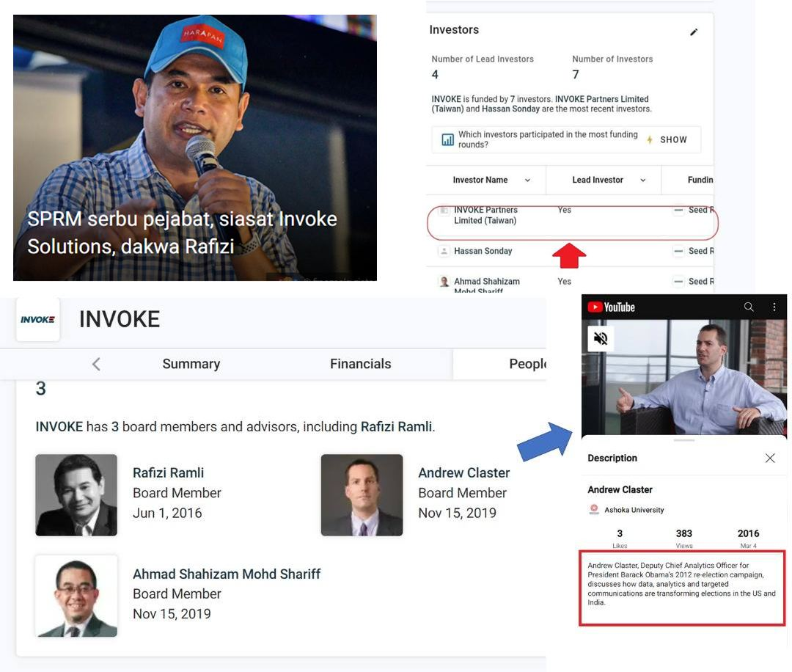This screenshot has width=792, height=672.
Task: Click the 'Andrew Claster' video title in Description
Action: pyautogui.click(x=620, y=489)
